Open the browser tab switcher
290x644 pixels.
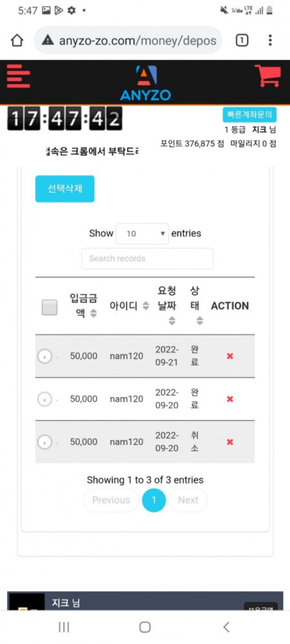tap(242, 40)
